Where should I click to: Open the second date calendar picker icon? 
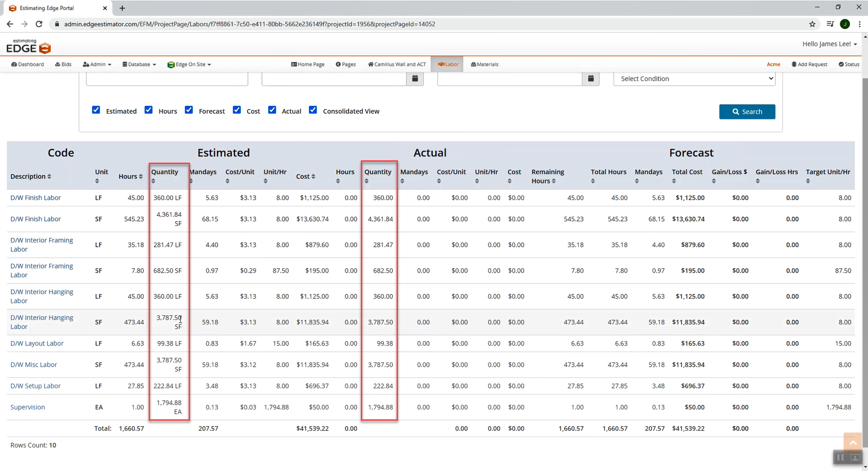[x=590, y=78]
